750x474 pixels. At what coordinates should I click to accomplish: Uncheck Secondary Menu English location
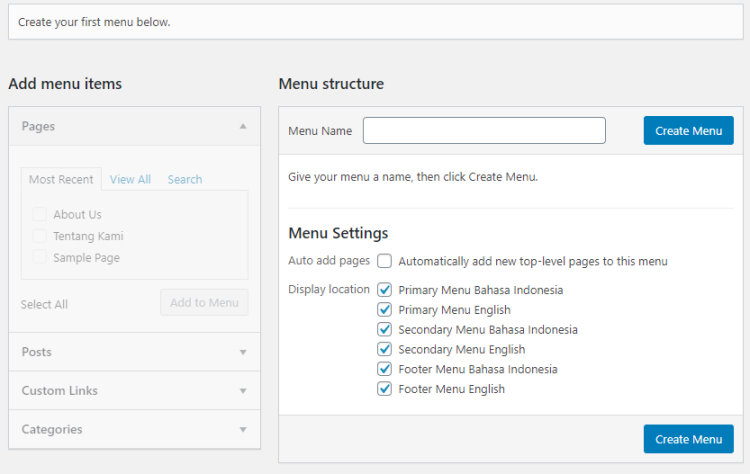coord(384,349)
